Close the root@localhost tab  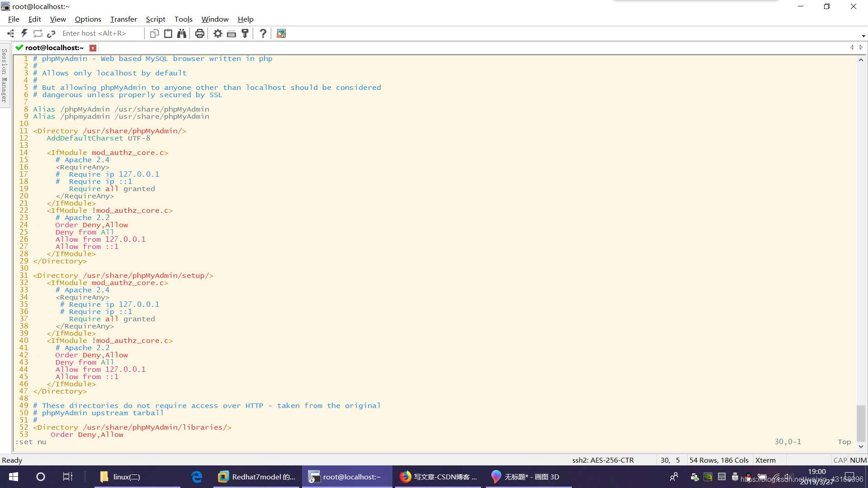[93, 48]
